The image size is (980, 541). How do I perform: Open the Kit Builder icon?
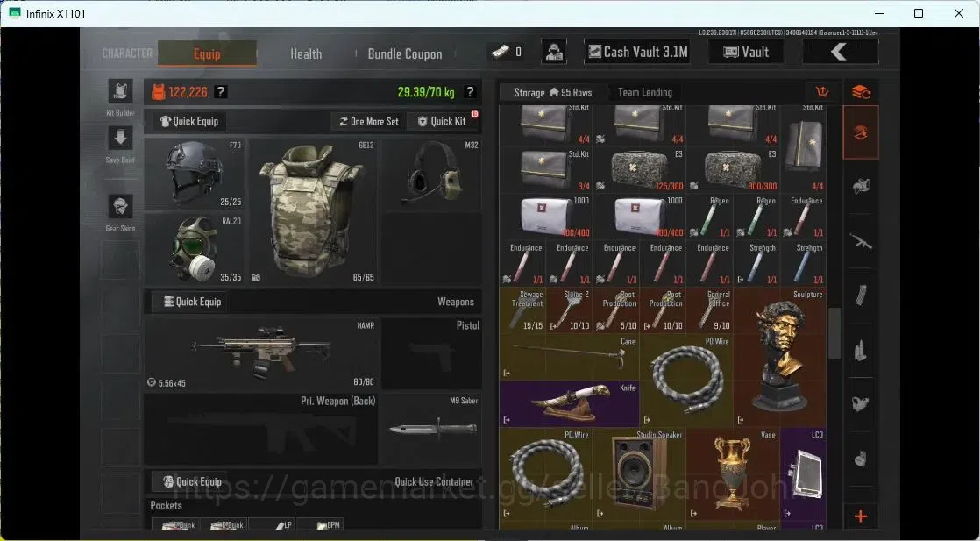(120, 92)
